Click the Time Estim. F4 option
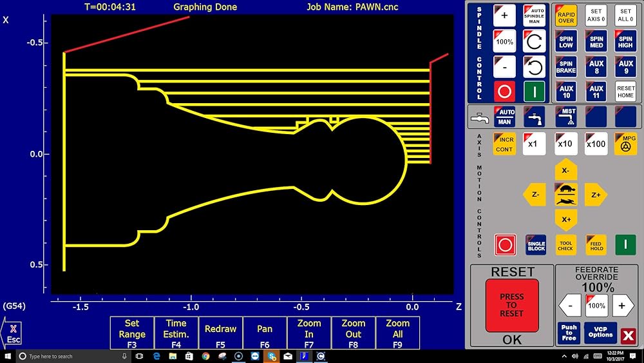Viewport: 644px width, 363px height. (x=176, y=333)
